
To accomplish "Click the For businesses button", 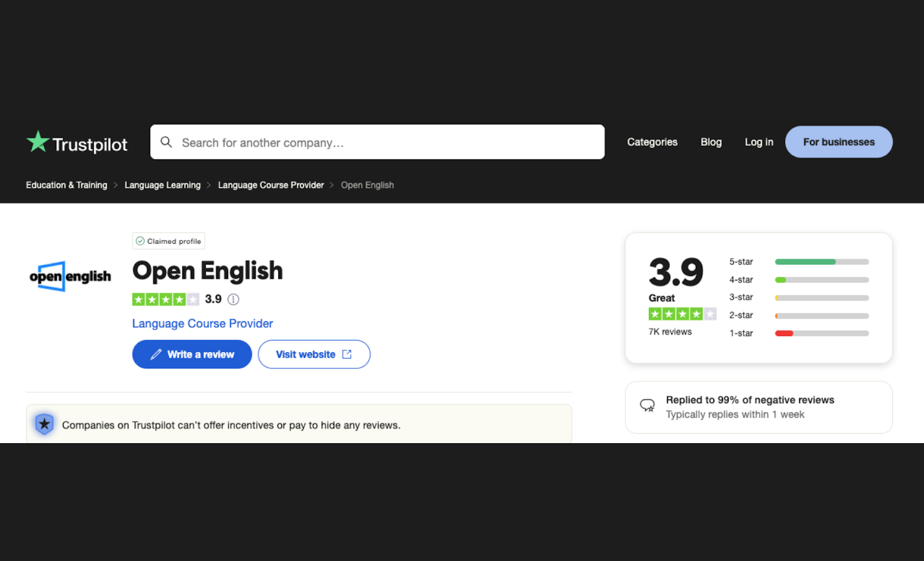I will [x=839, y=142].
